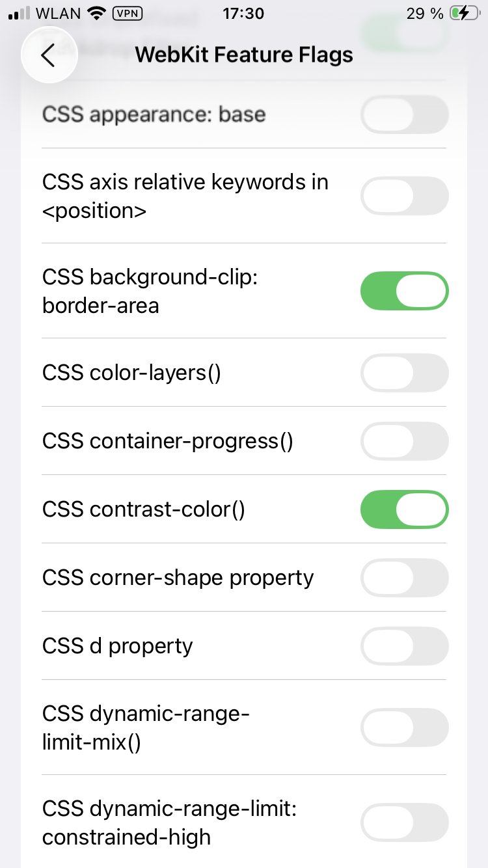The height and width of the screenshot is (868, 488).
Task: Tap the cellular signal bars icon
Action: 20,14
